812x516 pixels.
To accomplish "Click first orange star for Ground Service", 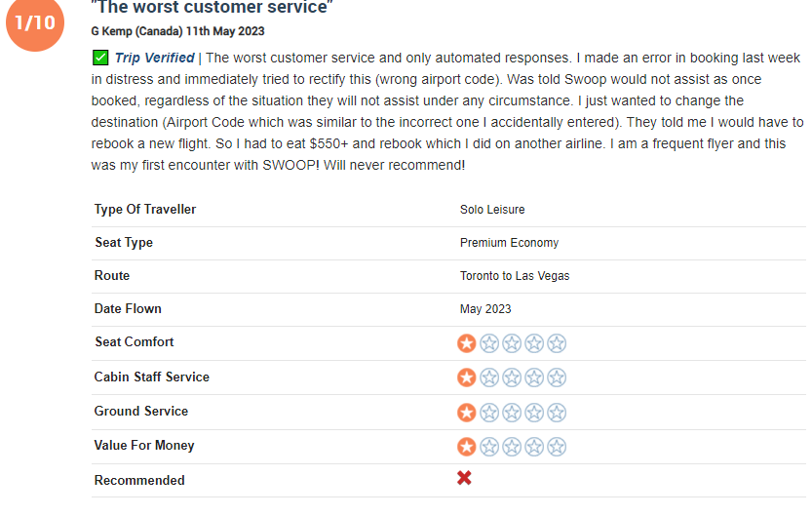I will (467, 413).
